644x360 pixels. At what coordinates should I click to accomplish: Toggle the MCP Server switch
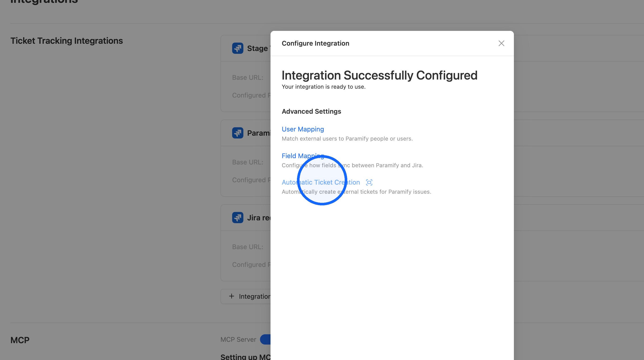click(265, 339)
